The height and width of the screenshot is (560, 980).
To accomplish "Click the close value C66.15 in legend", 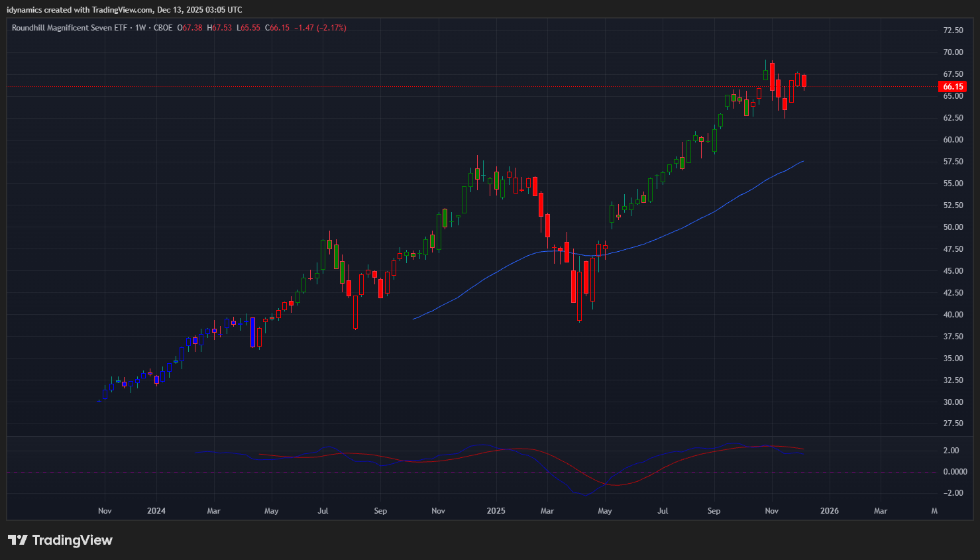I will click(277, 28).
